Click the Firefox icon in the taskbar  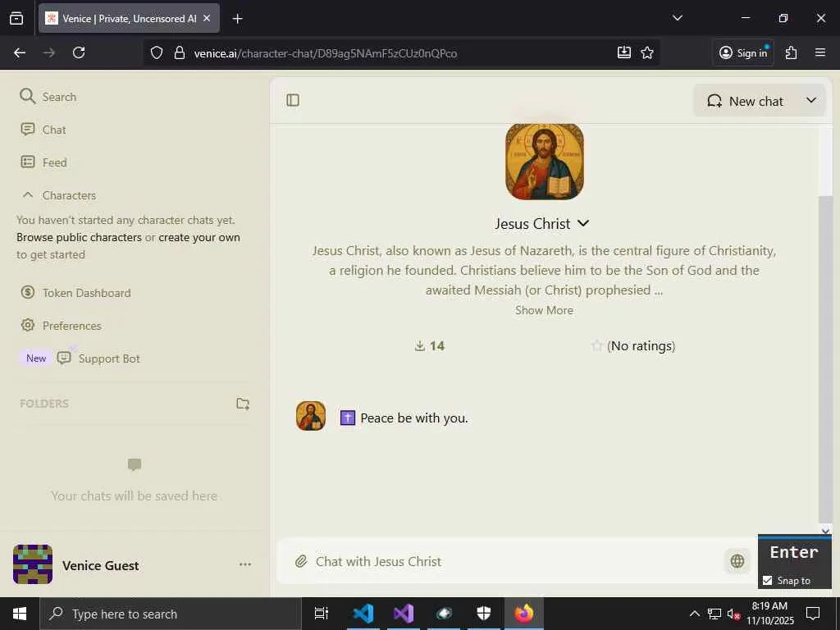(x=524, y=614)
